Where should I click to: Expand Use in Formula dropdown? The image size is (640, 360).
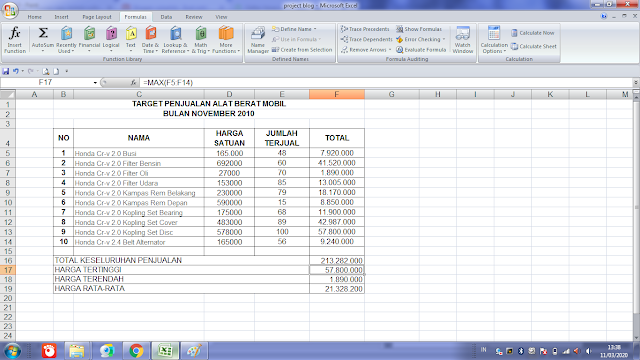320,39
